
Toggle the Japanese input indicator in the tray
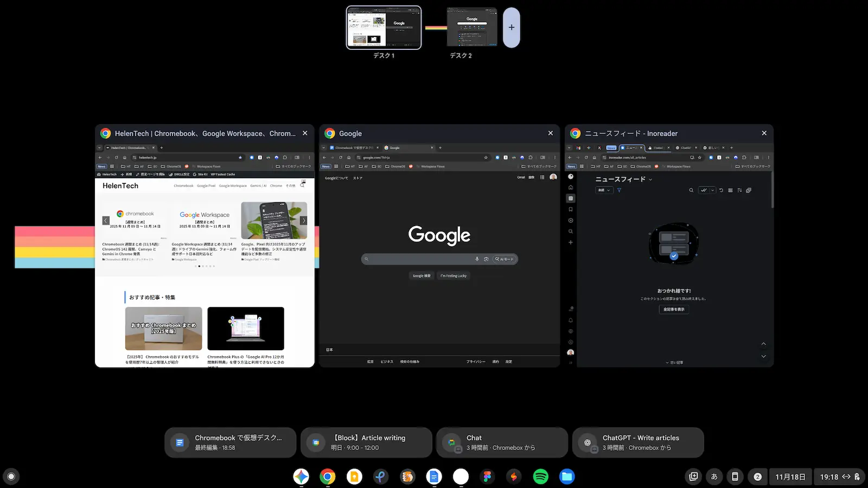[x=714, y=477]
